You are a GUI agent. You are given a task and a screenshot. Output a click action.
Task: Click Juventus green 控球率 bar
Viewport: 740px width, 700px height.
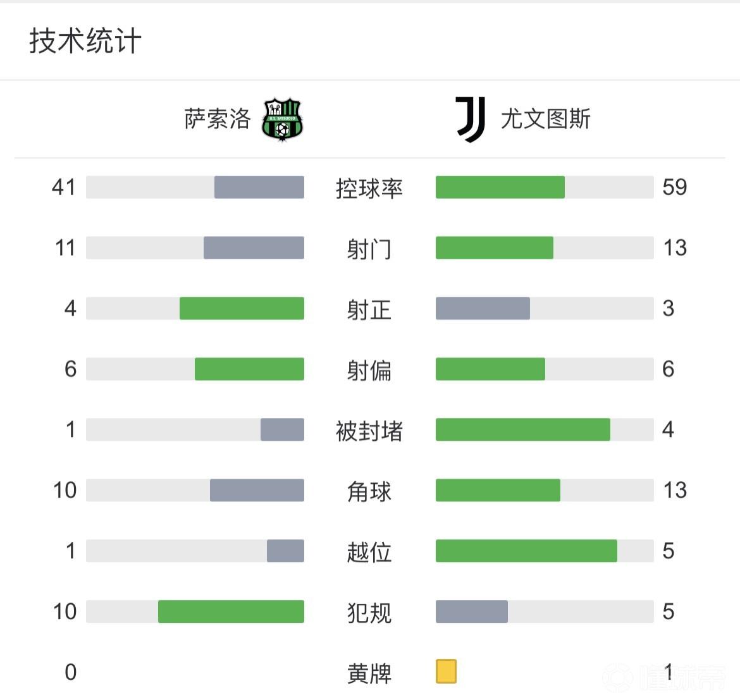tap(500, 187)
